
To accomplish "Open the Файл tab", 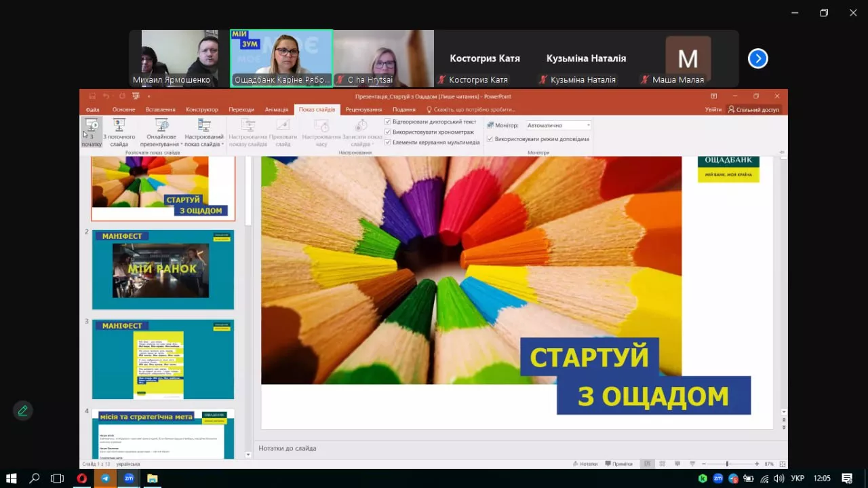I will pos(93,109).
